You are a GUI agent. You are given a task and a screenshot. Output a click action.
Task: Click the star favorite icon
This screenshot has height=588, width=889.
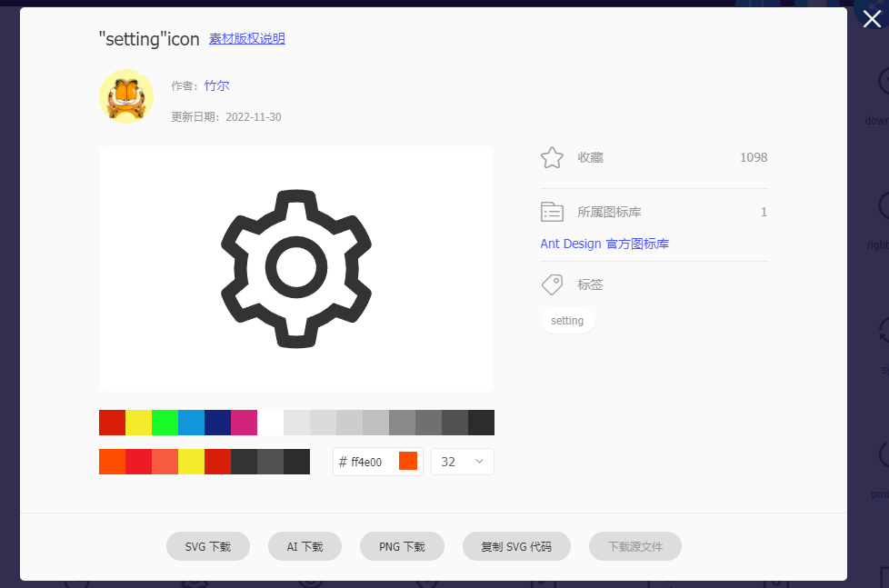click(552, 157)
